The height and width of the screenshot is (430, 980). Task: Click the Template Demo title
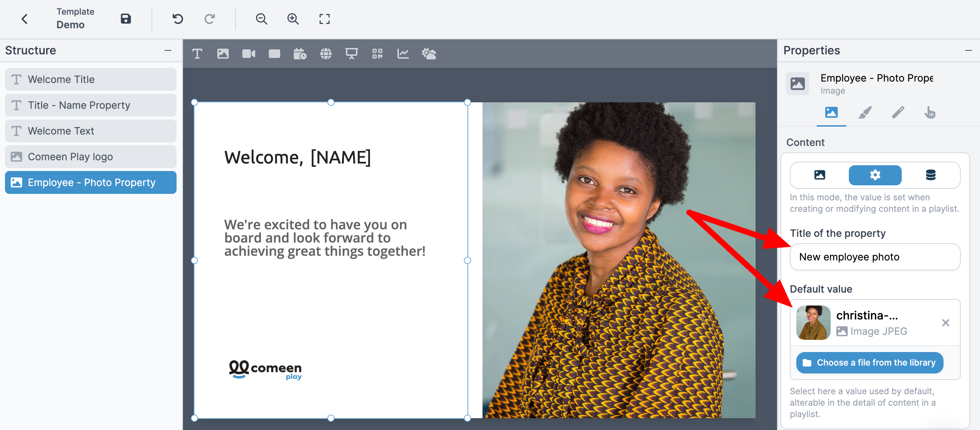[x=75, y=19]
